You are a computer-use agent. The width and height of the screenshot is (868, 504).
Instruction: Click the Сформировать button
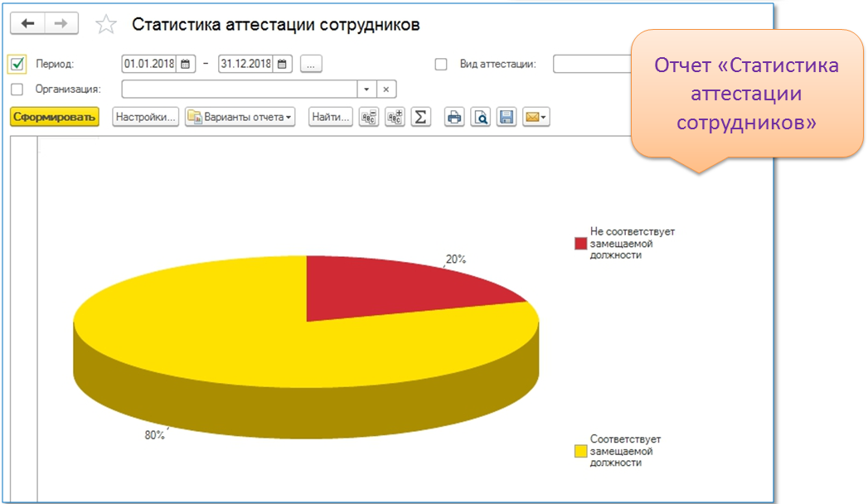coord(55,118)
